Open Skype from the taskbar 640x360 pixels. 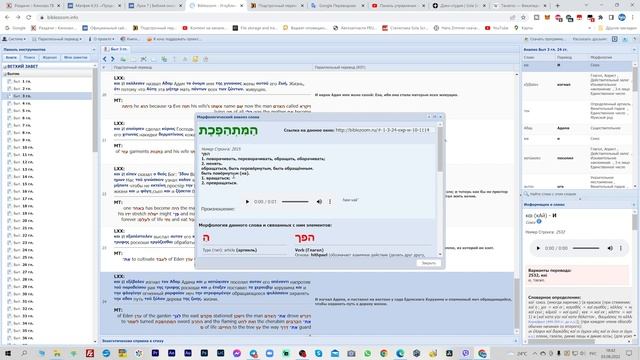click(x=318, y=353)
